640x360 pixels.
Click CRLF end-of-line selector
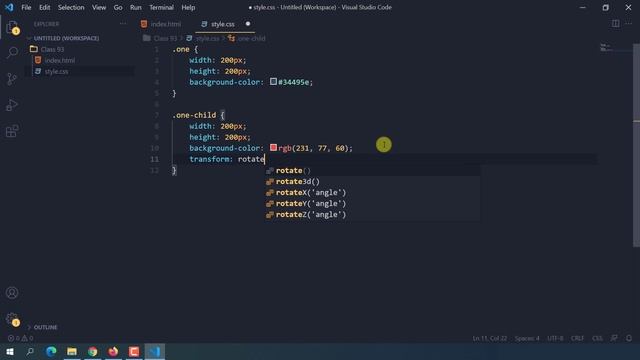coord(577,338)
